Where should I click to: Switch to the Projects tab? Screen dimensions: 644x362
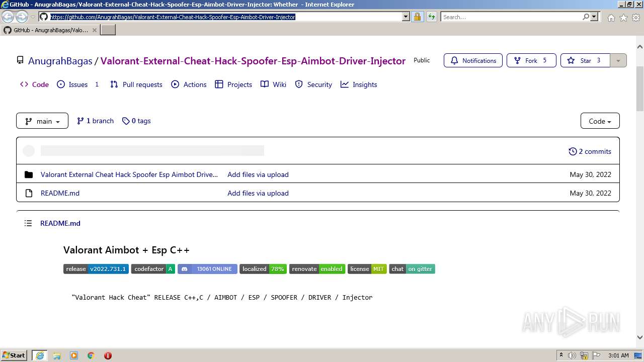point(233,84)
